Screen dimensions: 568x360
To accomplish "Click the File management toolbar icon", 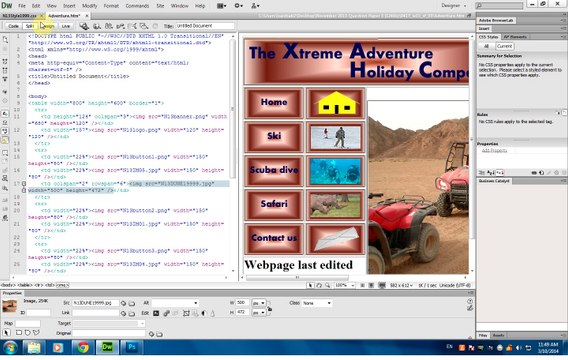I will 109,26.
